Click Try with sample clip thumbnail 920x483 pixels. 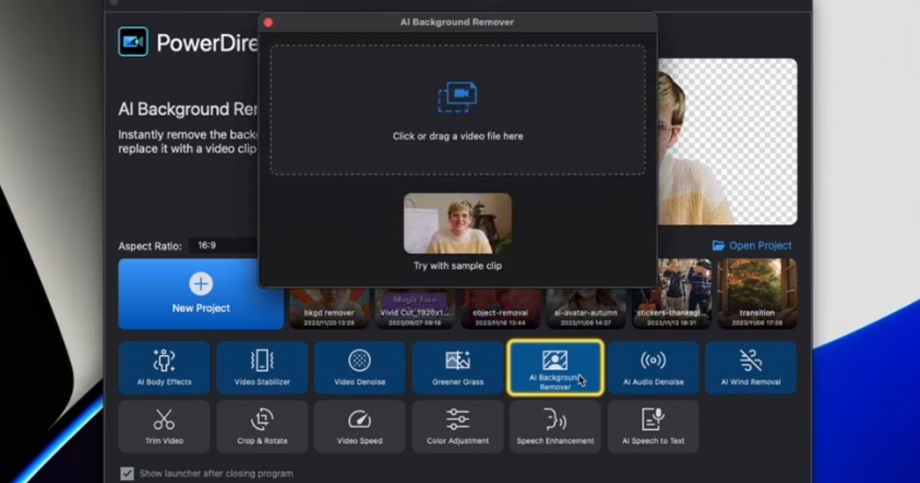[x=457, y=224]
